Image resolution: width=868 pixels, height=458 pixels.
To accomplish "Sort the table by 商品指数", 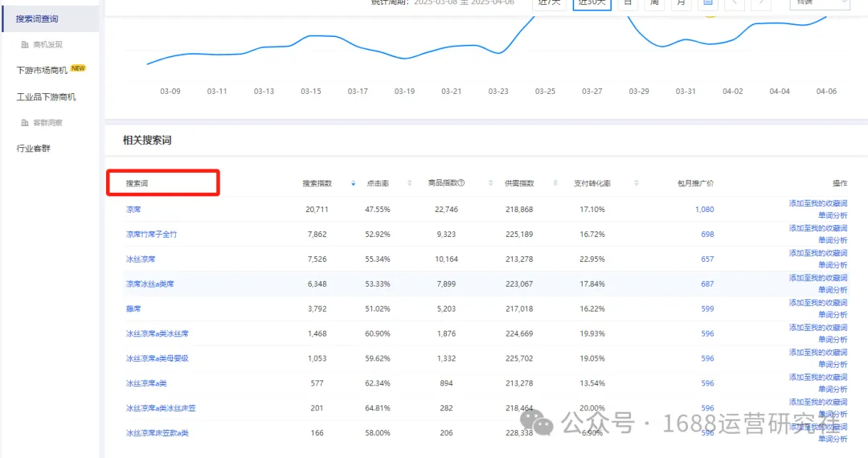I will pyautogui.click(x=490, y=183).
